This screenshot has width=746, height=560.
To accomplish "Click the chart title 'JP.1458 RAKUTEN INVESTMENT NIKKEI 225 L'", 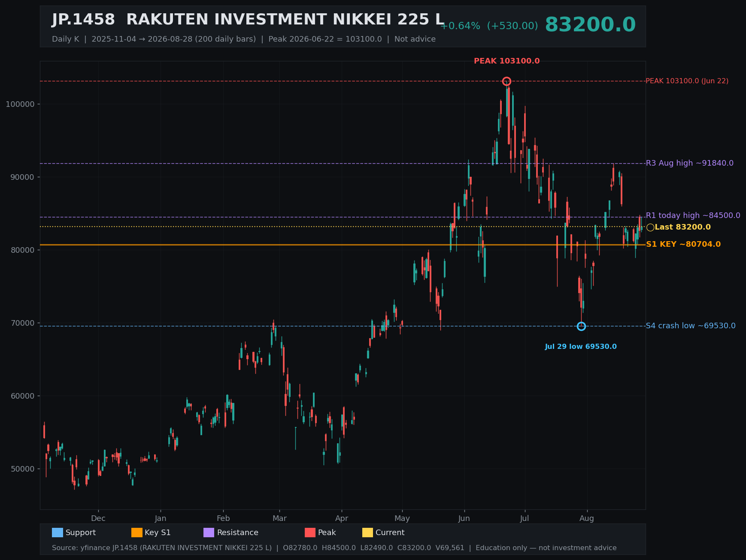I will pos(248,20).
